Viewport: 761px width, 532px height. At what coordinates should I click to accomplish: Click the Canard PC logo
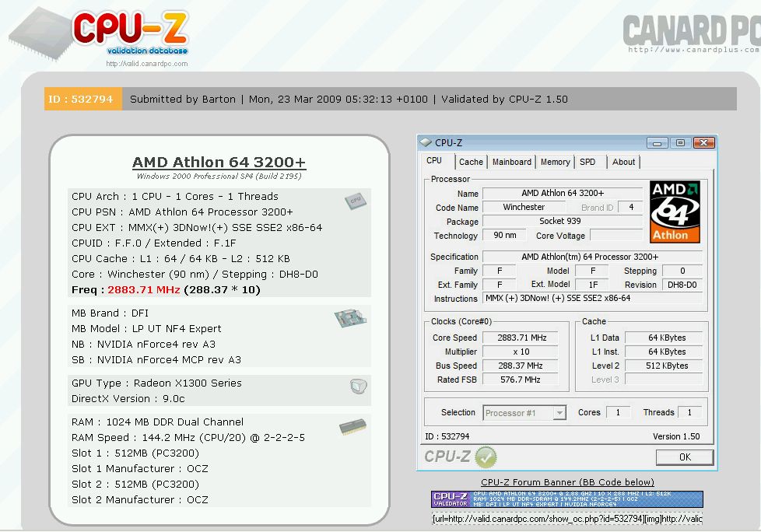click(x=692, y=32)
